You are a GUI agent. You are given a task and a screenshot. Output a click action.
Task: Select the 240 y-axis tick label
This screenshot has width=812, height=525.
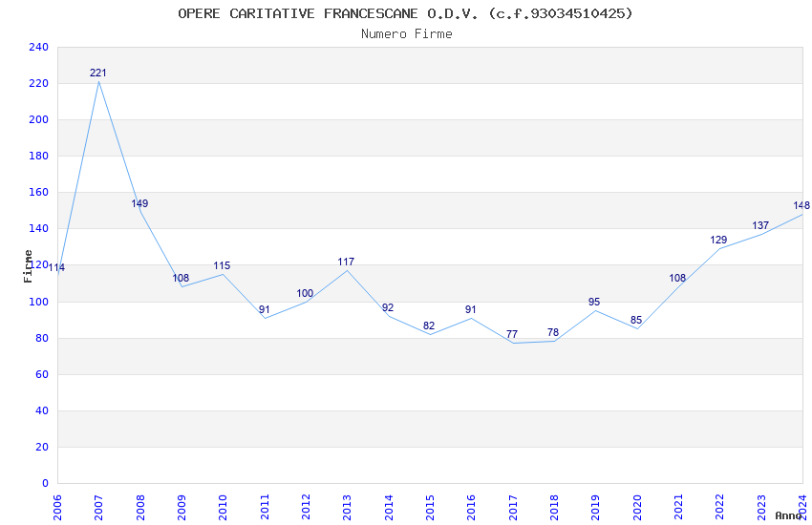click(38, 47)
